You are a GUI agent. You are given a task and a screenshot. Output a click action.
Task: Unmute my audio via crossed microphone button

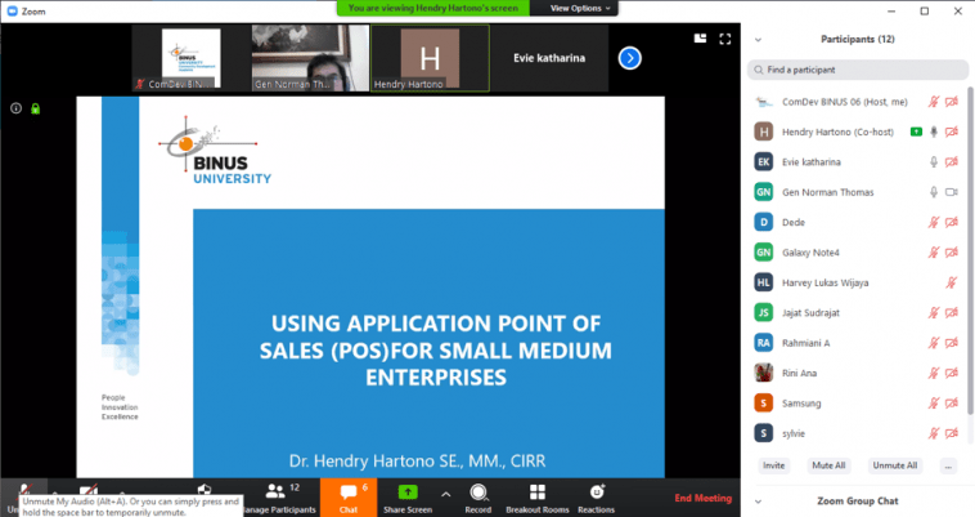point(25,490)
